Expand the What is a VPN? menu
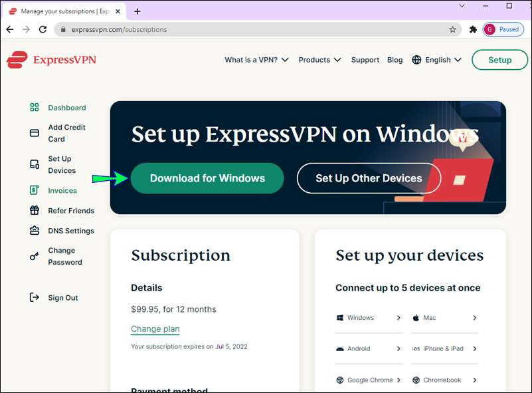532x393 pixels. coord(256,60)
